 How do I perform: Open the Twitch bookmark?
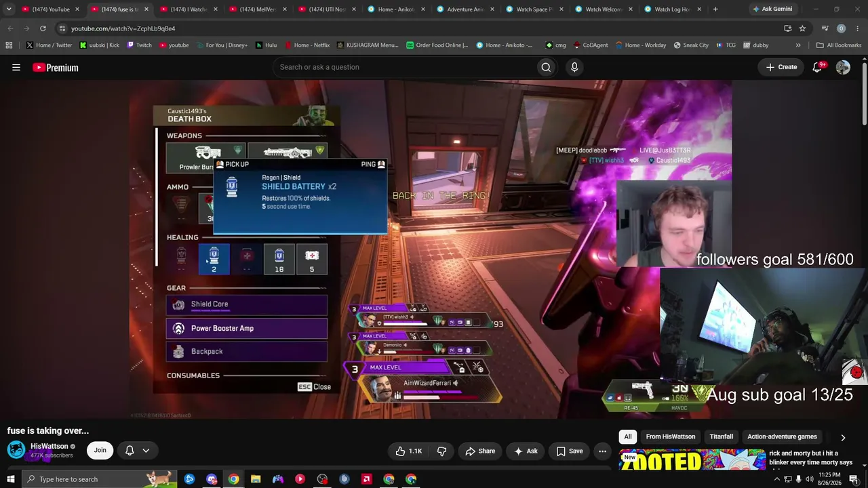click(140, 45)
